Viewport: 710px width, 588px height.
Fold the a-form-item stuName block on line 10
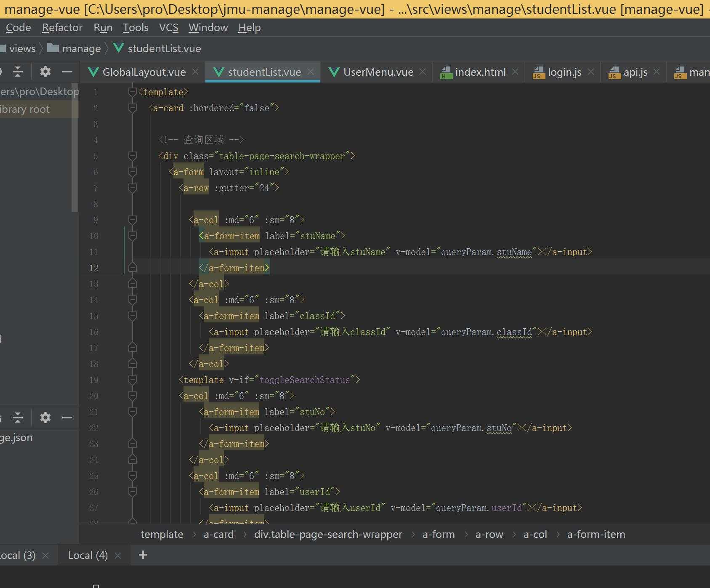pyautogui.click(x=132, y=236)
